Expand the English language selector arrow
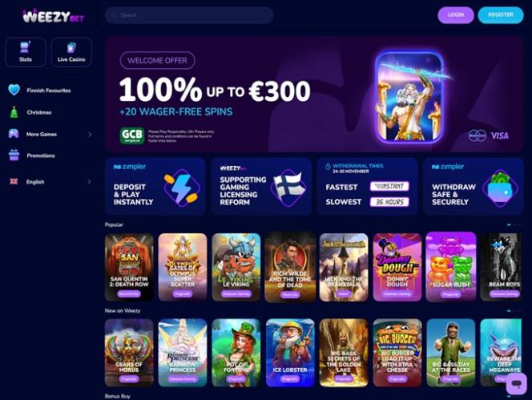532x400 pixels. tap(89, 182)
